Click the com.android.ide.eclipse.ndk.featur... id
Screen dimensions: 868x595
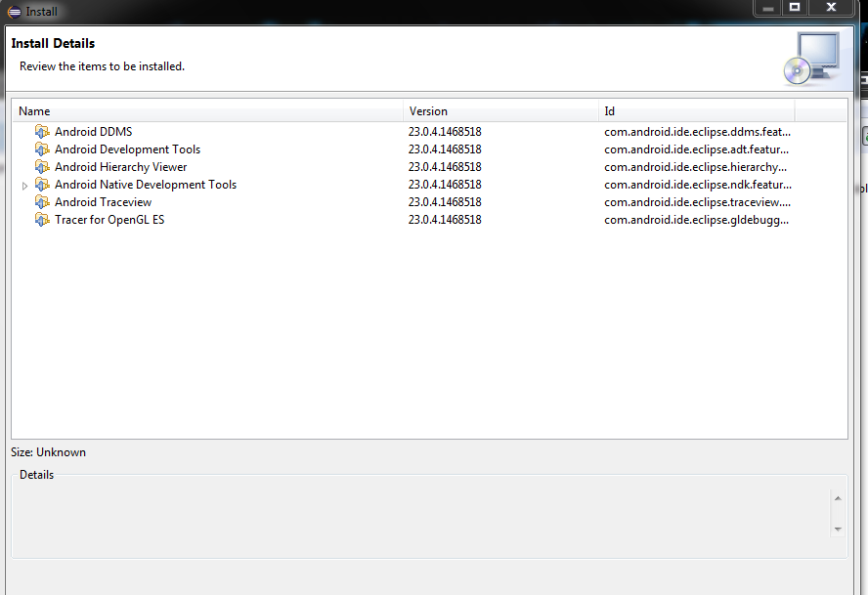698,185
